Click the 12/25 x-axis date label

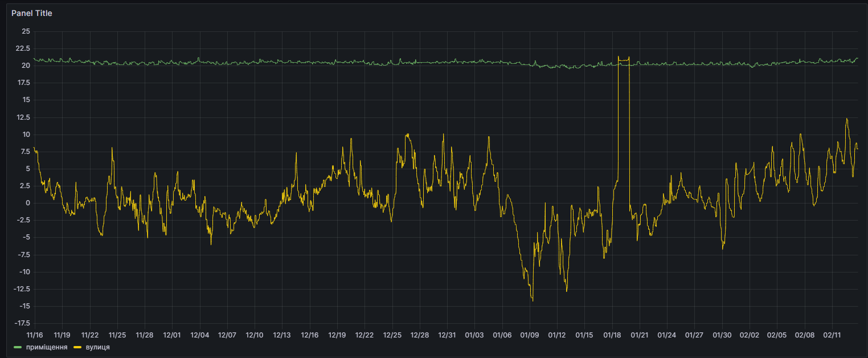(392, 335)
